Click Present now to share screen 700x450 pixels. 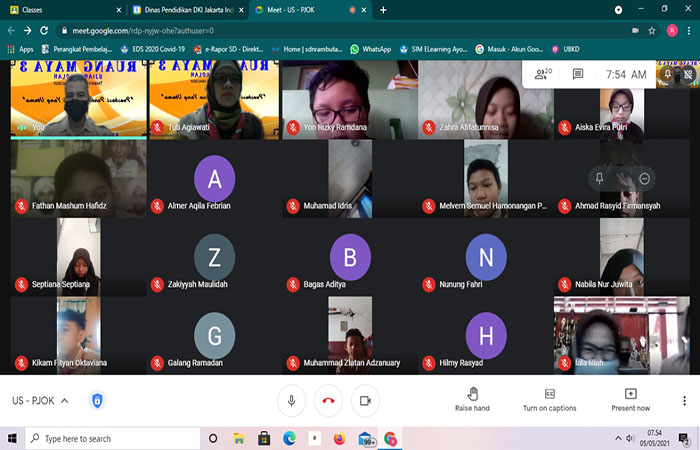[x=630, y=399]
